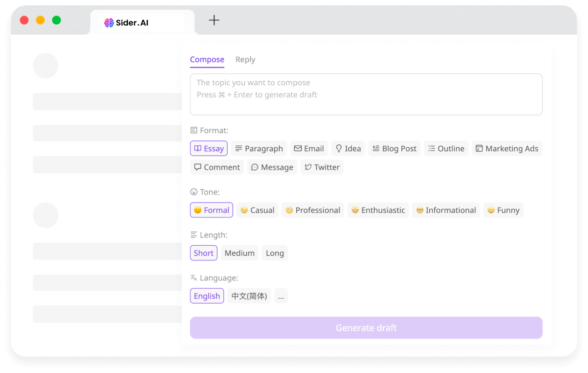588x373 pixels.
Task: Choose the Paragraph format chip
Action: point(259,149)
